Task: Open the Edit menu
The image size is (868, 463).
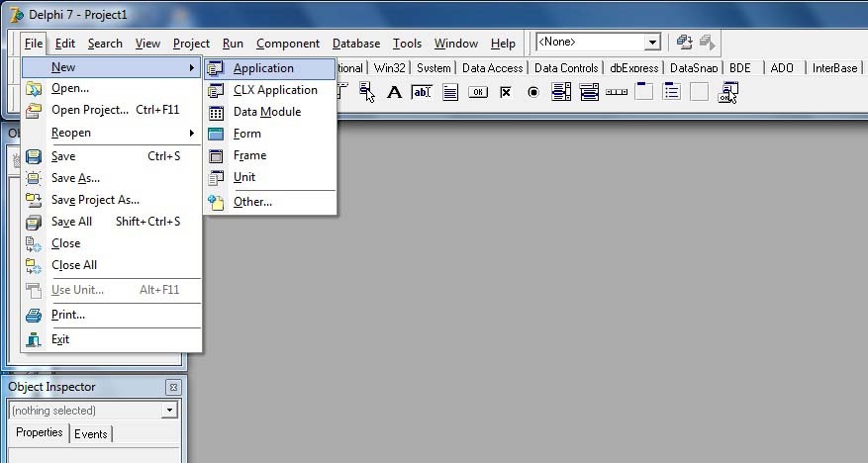Action: coord(64,44)
